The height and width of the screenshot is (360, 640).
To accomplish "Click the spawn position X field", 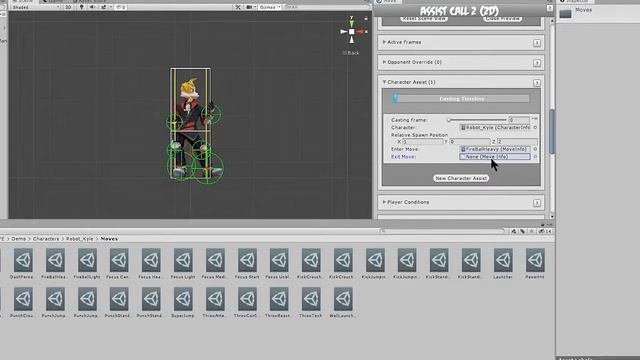I will point(422,142).
